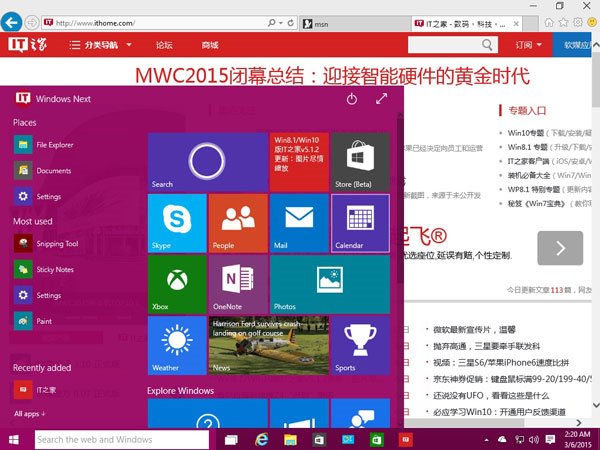
Task: Open green Store icon on taskbar
Action: (376, 440)
